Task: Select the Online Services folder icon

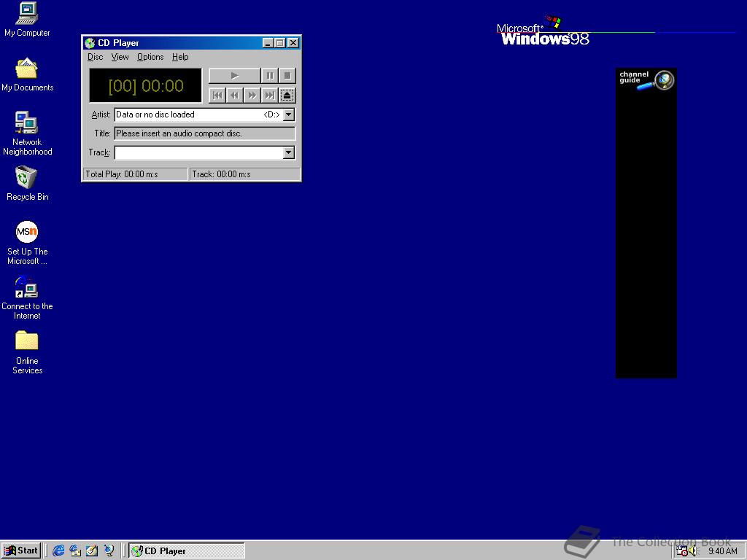Action: click(27, 352)
